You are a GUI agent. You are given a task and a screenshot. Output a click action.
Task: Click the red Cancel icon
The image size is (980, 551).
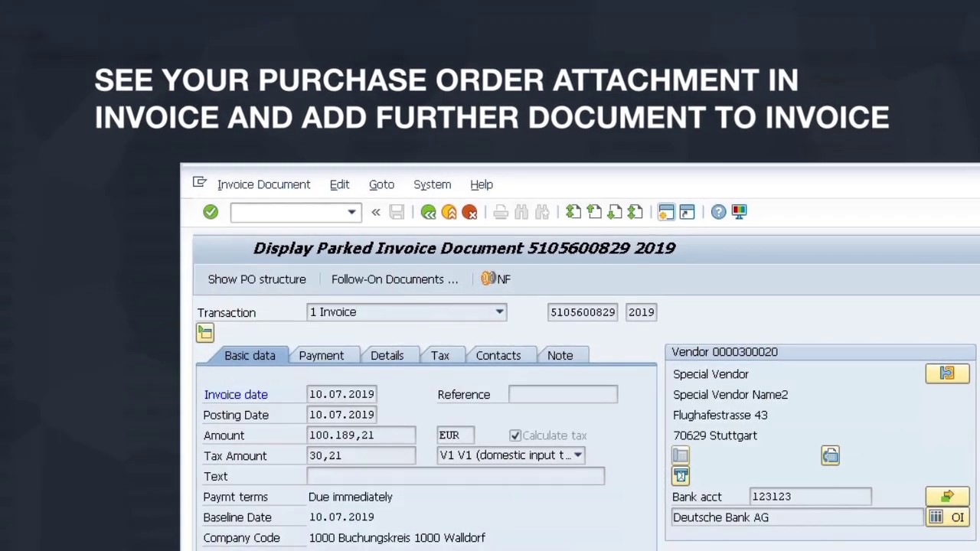[x=470, y=212]
